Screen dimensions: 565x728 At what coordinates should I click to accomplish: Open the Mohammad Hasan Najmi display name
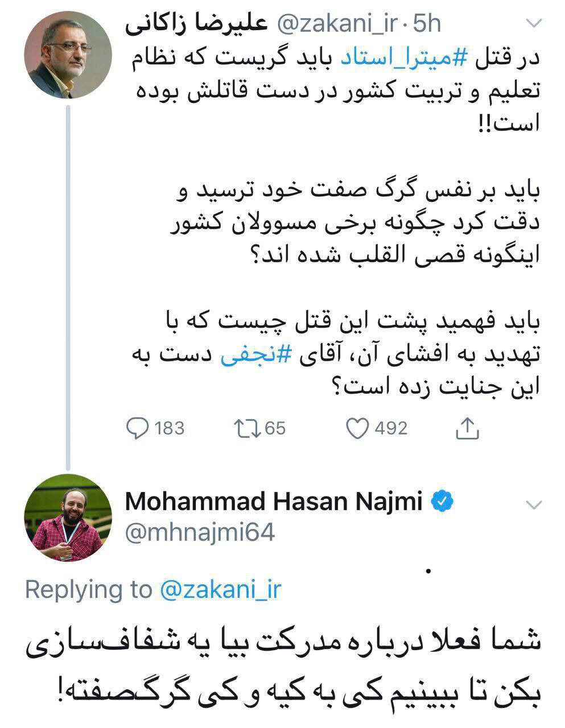(274, 502)
